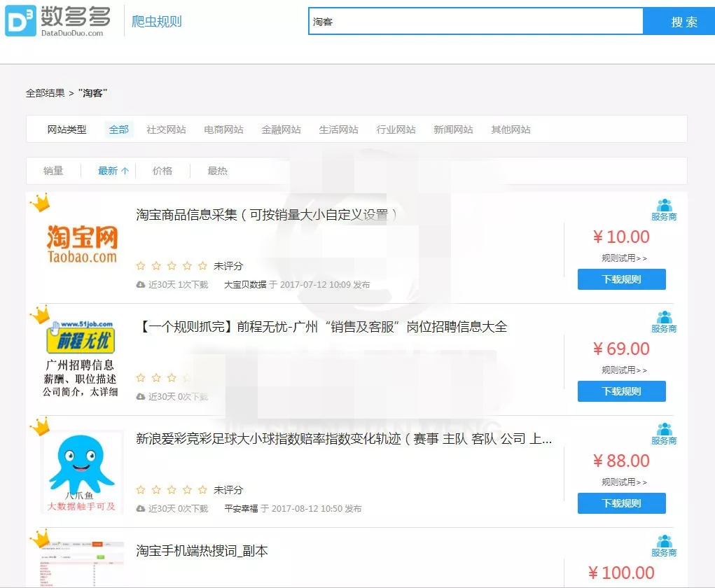The image size is (715, 588).
Task: Filter by 新闻网站 category
Action: tap(453, 129)
